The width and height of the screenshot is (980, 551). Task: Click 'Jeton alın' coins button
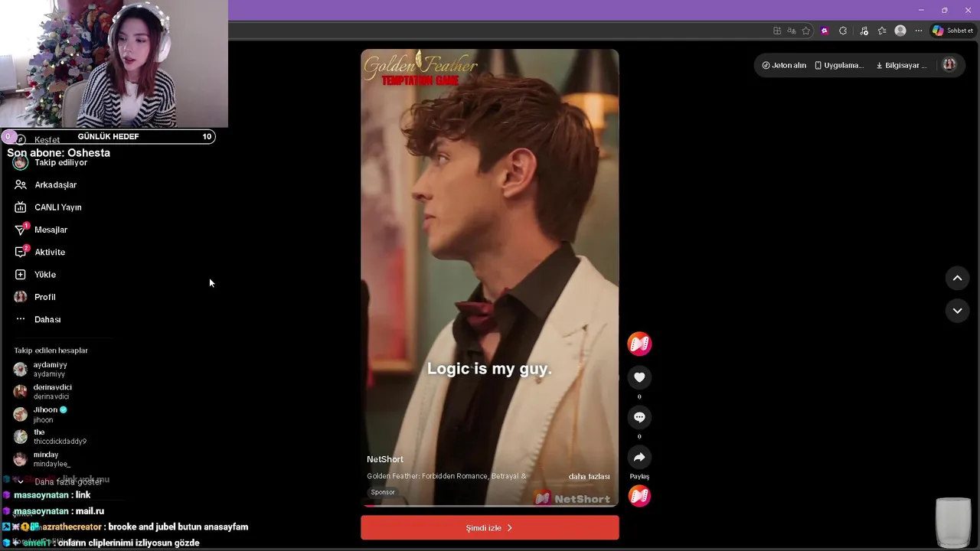(784, 65)
